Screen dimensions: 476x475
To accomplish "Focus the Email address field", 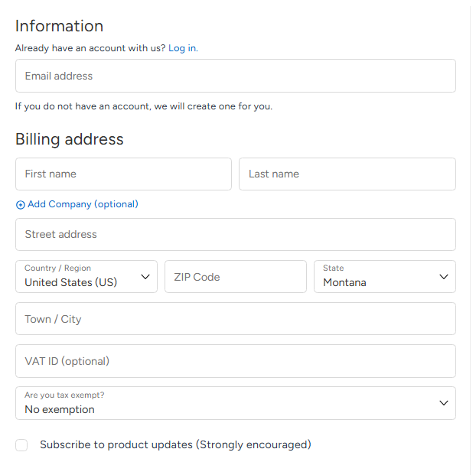I will coord(235,76).
